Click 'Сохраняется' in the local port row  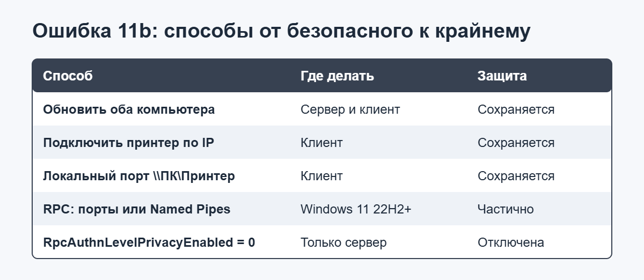click(x=516, y=176)
